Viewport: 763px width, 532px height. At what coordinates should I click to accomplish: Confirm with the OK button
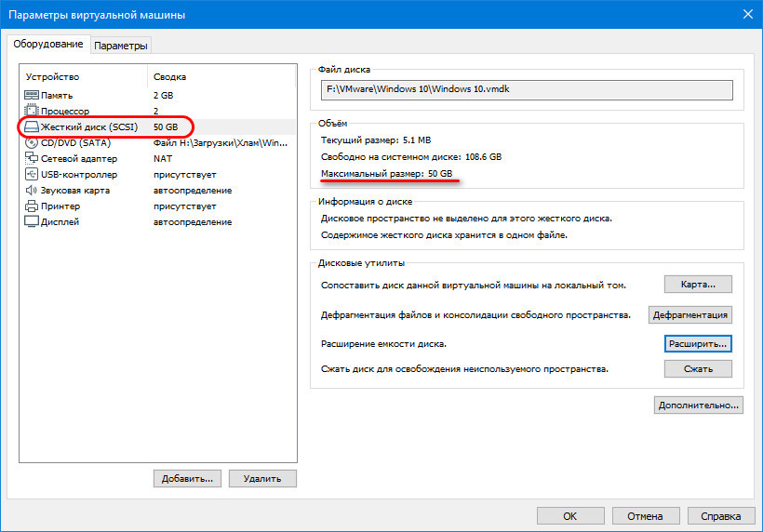(x=570, y=516)
